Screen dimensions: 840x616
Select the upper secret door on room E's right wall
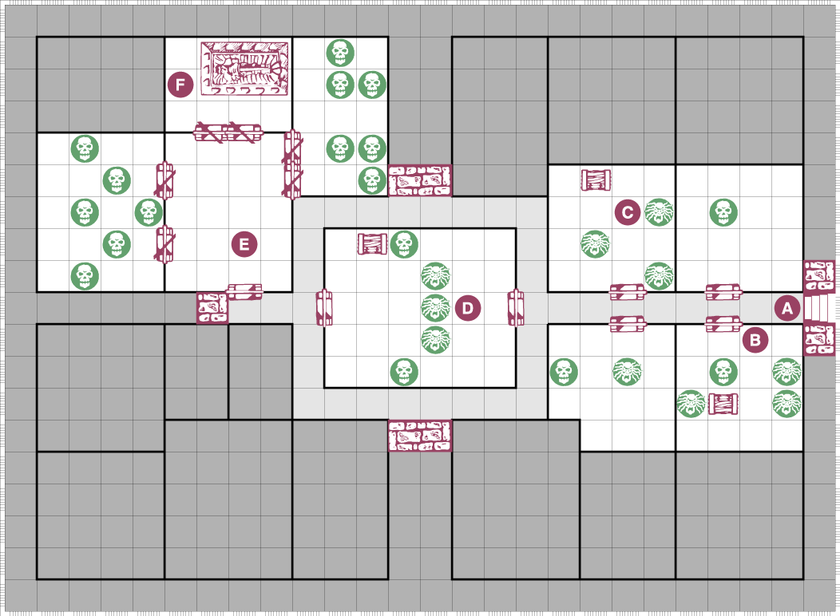coord(292,147)
